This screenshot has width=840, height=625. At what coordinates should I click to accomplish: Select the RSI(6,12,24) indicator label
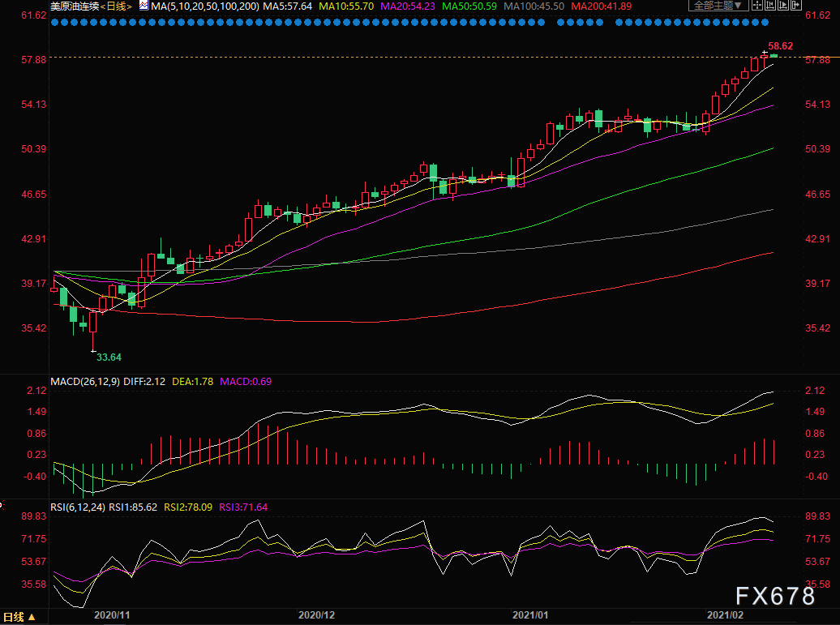78,507
